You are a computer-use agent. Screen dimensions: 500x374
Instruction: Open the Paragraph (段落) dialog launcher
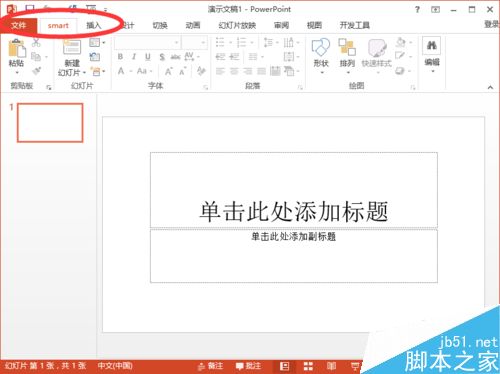tap(300, 87)
